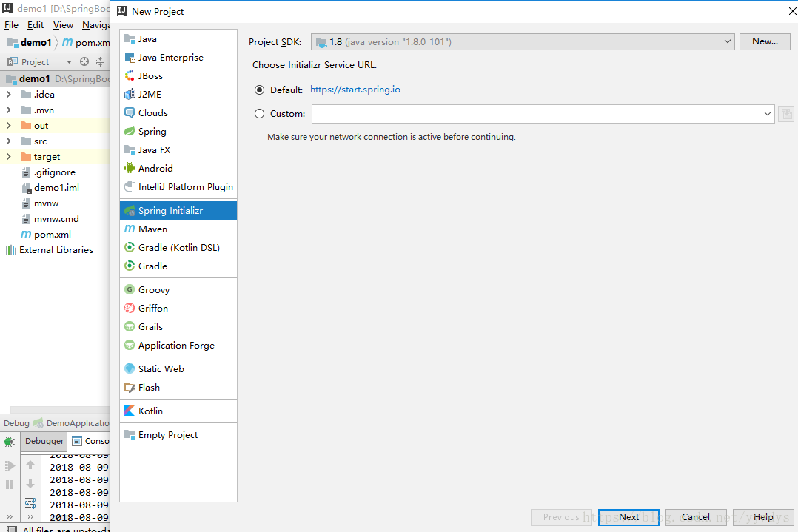Enable the Default initializr service URL option
Viewport: 798px width, 532px height.
(259, 89)
